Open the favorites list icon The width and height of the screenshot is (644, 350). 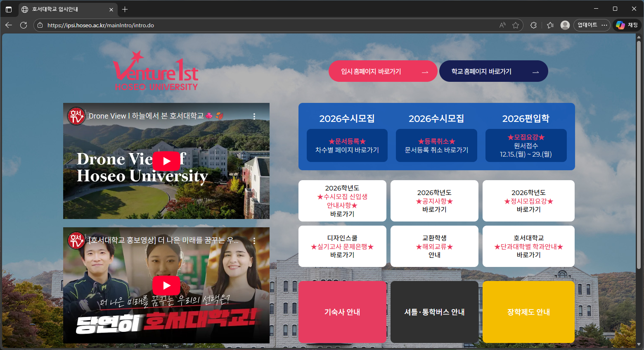[x=550, y=25]
